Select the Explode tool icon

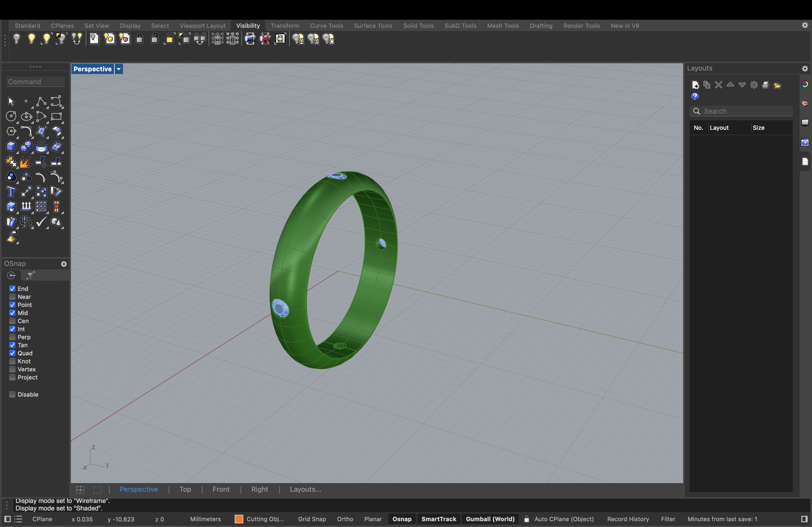(x=26, y=162)
